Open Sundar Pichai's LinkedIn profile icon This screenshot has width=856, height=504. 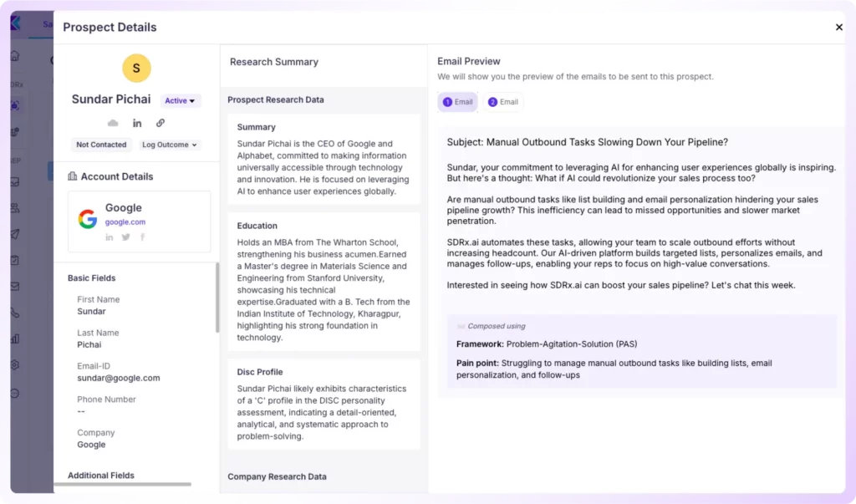click(x=137, y=124)
